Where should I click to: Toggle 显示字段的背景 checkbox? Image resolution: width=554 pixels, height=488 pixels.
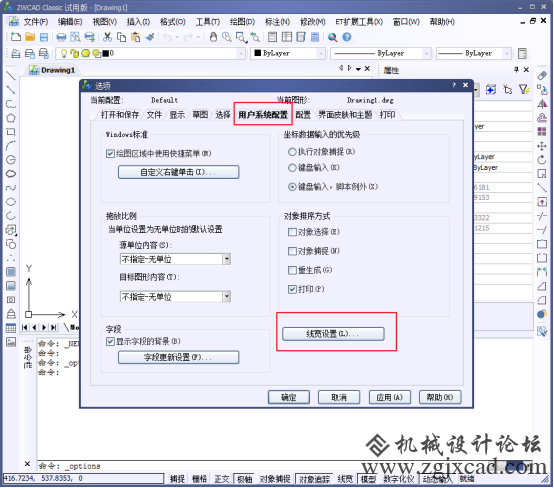point(110,341)
